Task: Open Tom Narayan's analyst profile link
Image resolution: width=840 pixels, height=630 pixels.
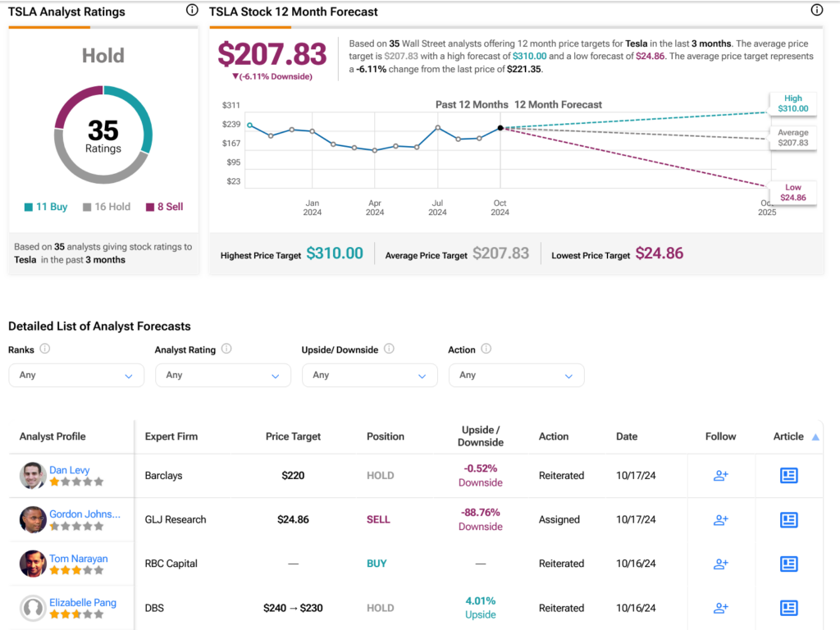Action: tap(78, 559)
